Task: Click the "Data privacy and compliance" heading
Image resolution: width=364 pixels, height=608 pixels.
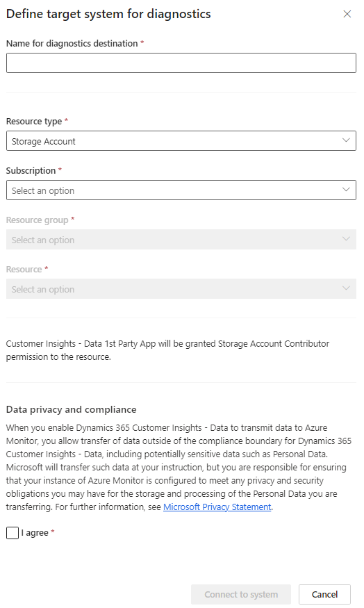Action: (x=72, y=409)
